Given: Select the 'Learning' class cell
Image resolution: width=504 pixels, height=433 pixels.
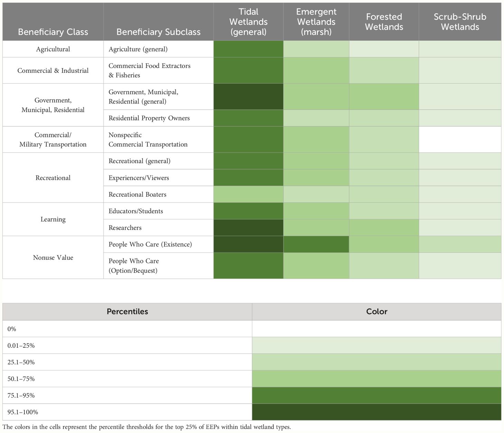Looking at the screenshot, I should pos(53,219).
